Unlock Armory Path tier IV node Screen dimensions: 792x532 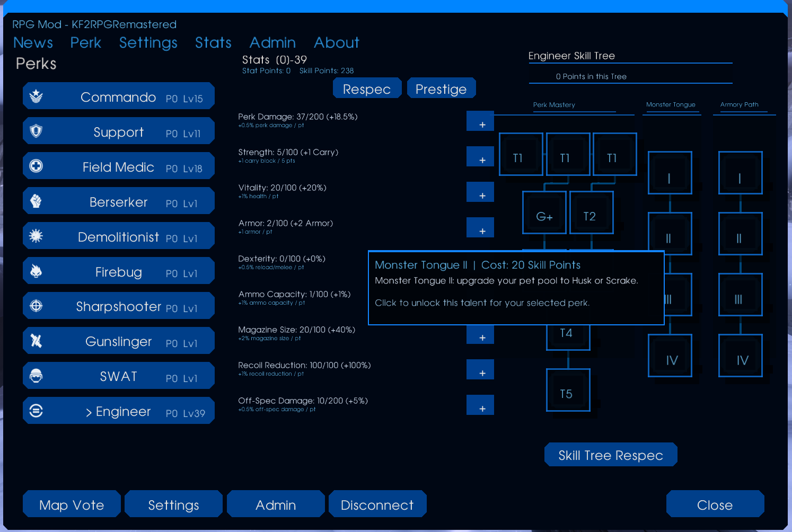741,356
